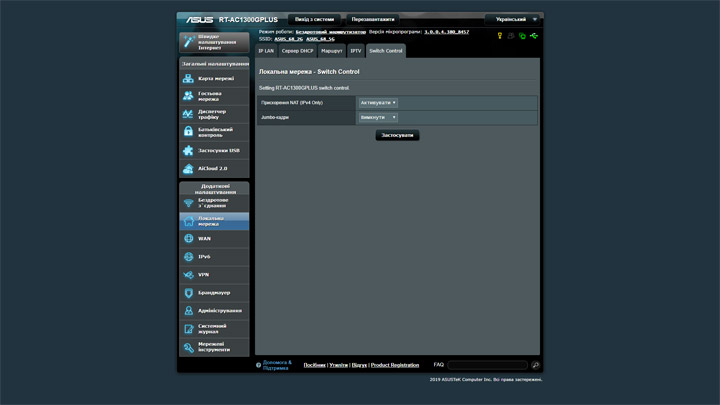Screen dimensions: 720x405
Task: Open the Product Registration link
Action: (x=395, y=365)
